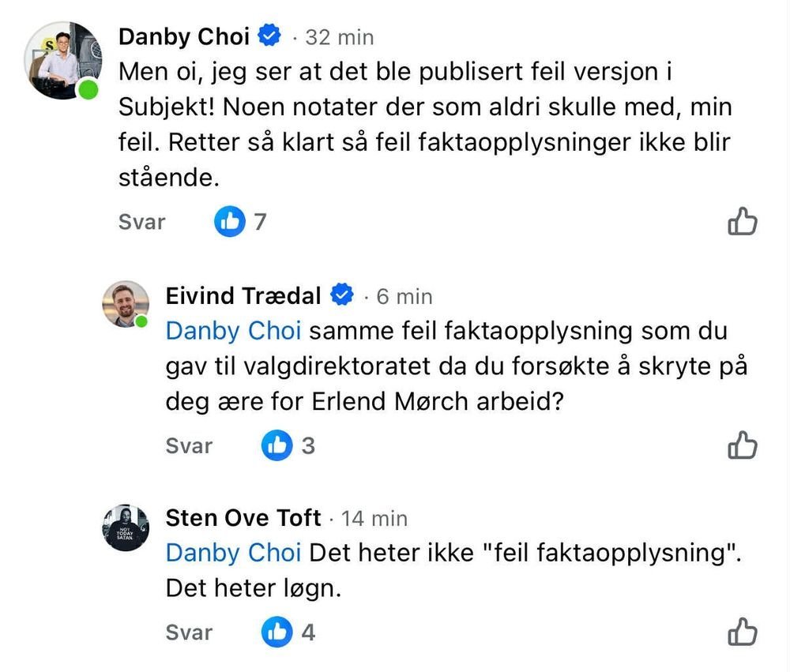Like Eivind Trædal's reply with thumbs-up outline

(x=742, y=445)
